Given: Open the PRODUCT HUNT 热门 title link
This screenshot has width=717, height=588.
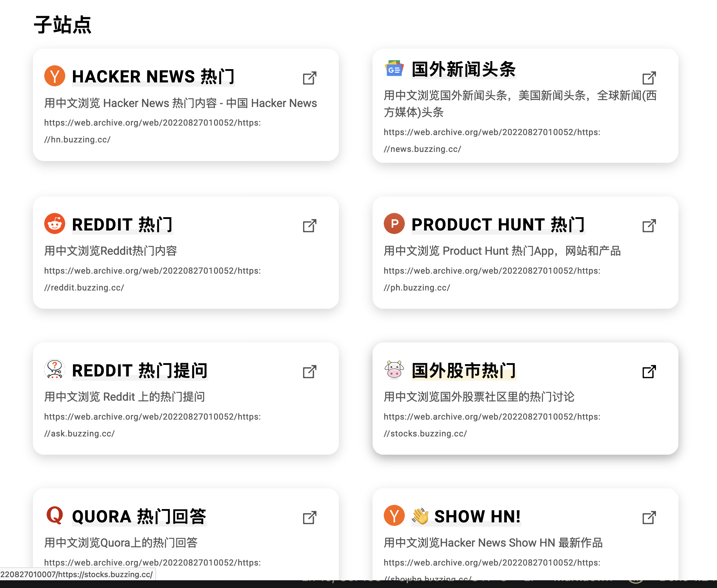Looking at the screenshot, I should pyautogui.click(x=498, y=225).
